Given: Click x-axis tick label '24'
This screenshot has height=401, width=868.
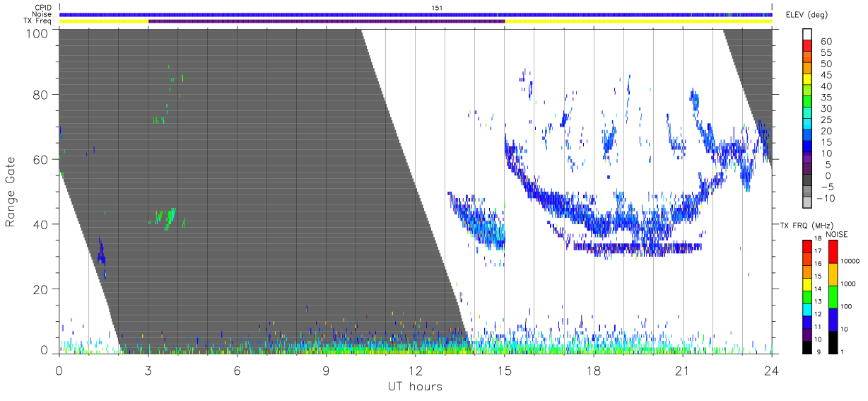Looking at the screenshot, I should tap(772, 370).
